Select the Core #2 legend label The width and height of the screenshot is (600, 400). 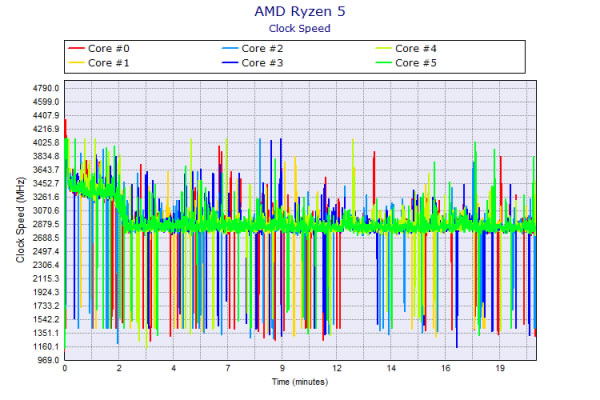[x=262, y=49]
